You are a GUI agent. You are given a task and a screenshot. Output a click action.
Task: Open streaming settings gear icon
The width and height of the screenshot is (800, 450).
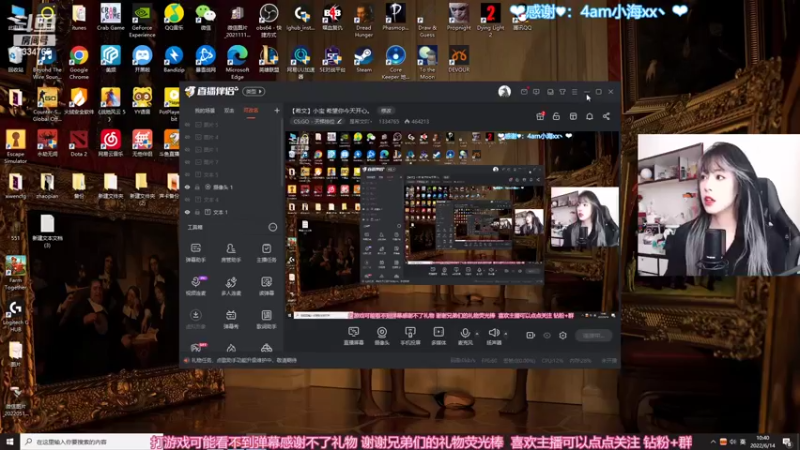(x=563, y=335)
